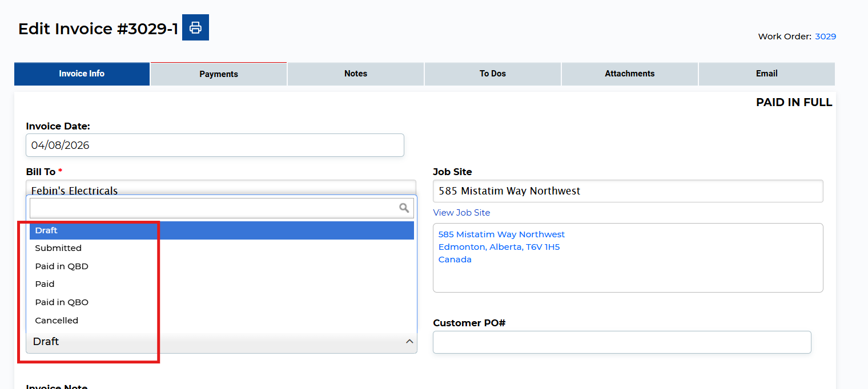Viewport: 868px width, 389px height.
Task: Go to the To Dos tab
Action: tap(493, 74)
